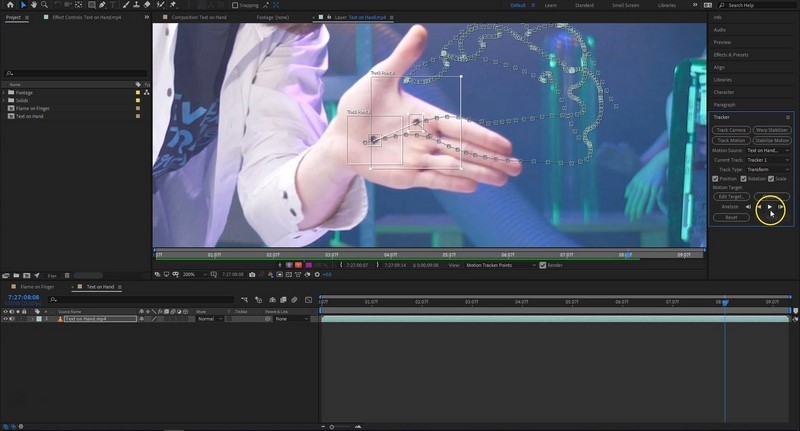800x431 pixels.
Task: Select the Selection arrow tool
Action: pos(23,5)
